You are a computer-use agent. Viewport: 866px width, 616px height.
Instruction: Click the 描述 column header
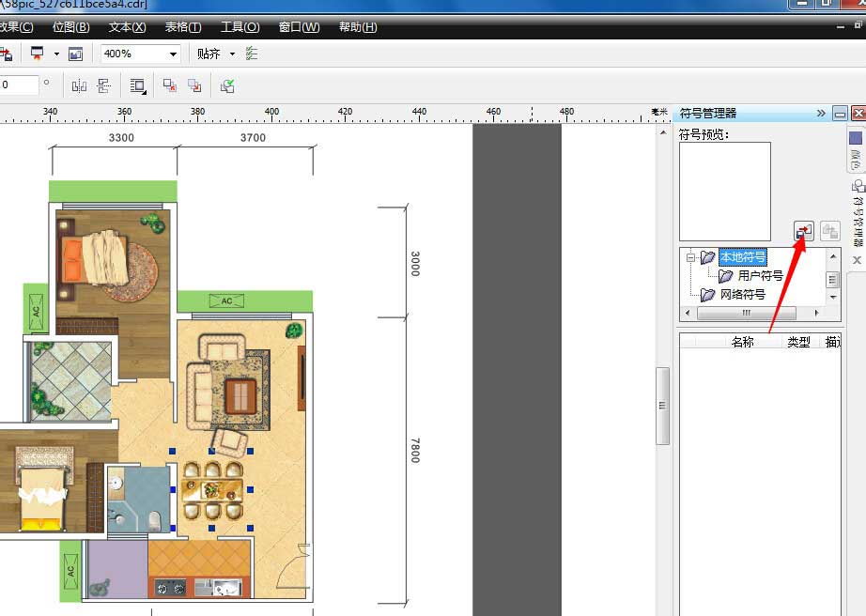click(x=832, y=342)
